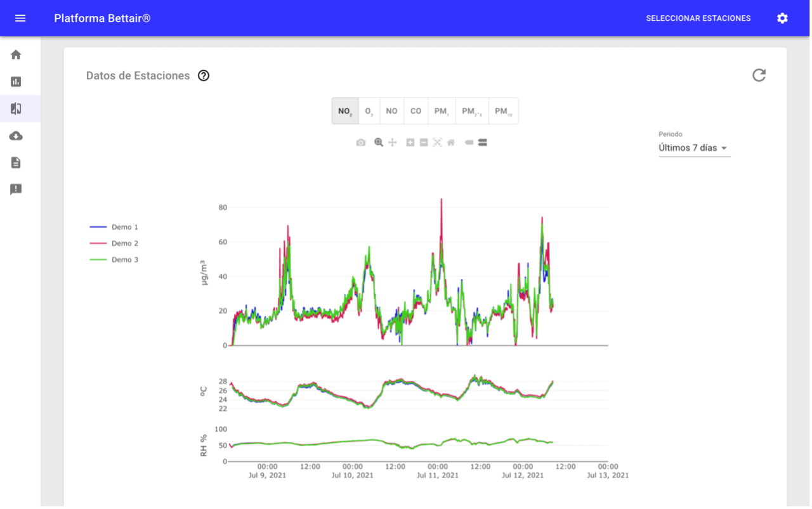Compare data on hover icon

[483, 143]
